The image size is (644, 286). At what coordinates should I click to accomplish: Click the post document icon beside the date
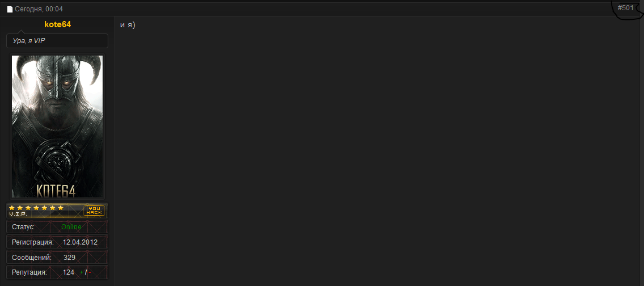10,10
